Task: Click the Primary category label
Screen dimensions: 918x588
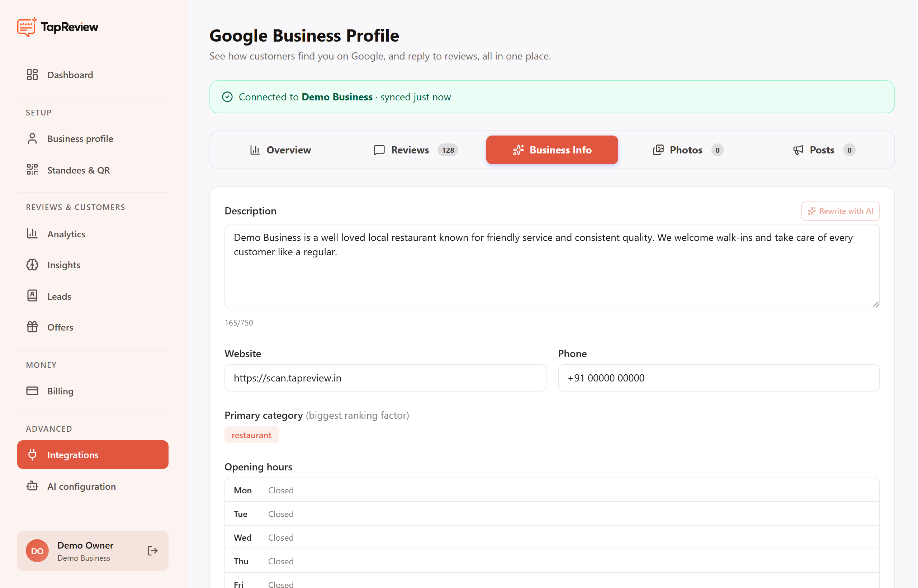Action: point(264,416)
